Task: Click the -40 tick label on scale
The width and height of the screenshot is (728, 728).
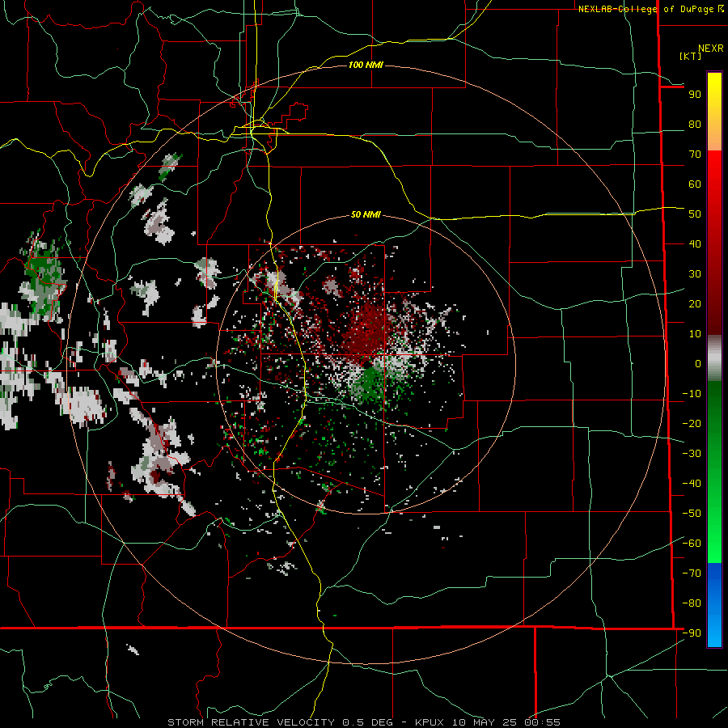Action: click(x=692, y=484)
